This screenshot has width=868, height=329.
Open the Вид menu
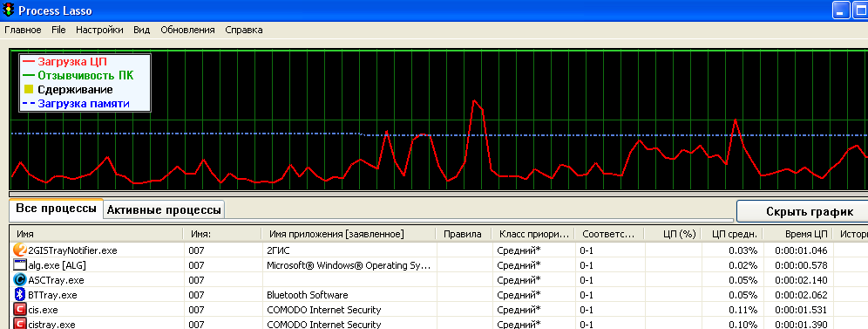[x=142, y=30]
